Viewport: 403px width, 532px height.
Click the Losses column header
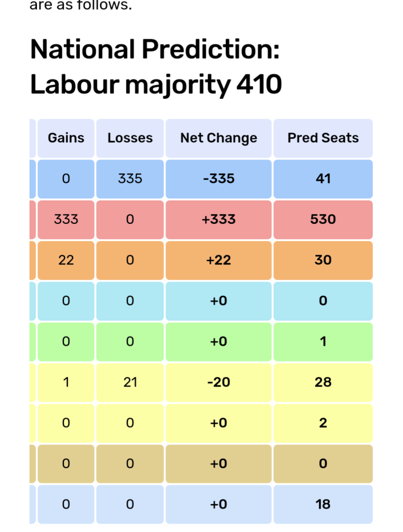pos(130,138)
